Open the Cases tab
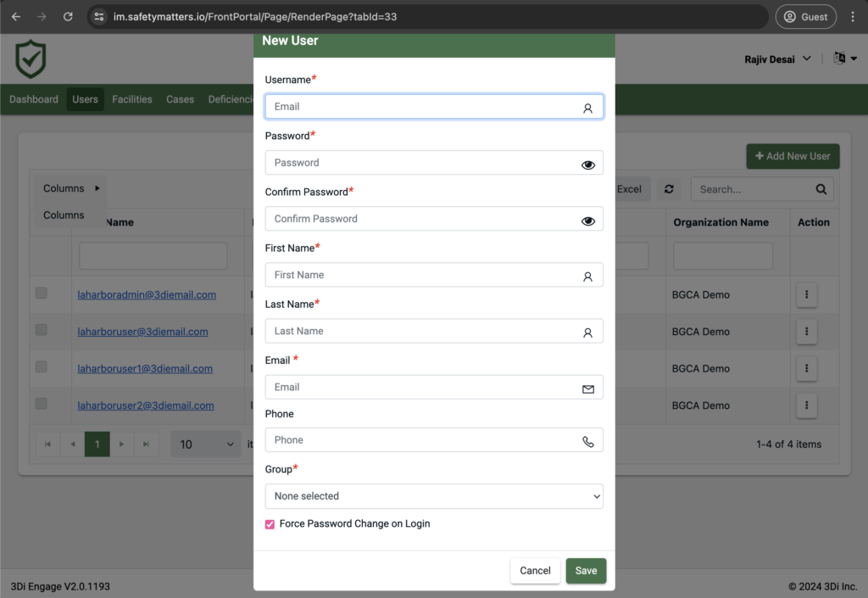 coord(180,99)
